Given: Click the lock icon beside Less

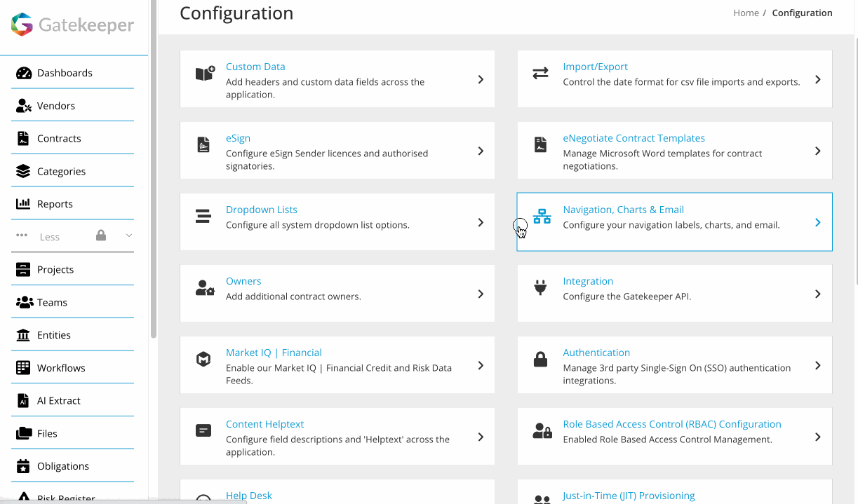Looking at the screenshot, I should pyautogui.click(x=101, y=236).
